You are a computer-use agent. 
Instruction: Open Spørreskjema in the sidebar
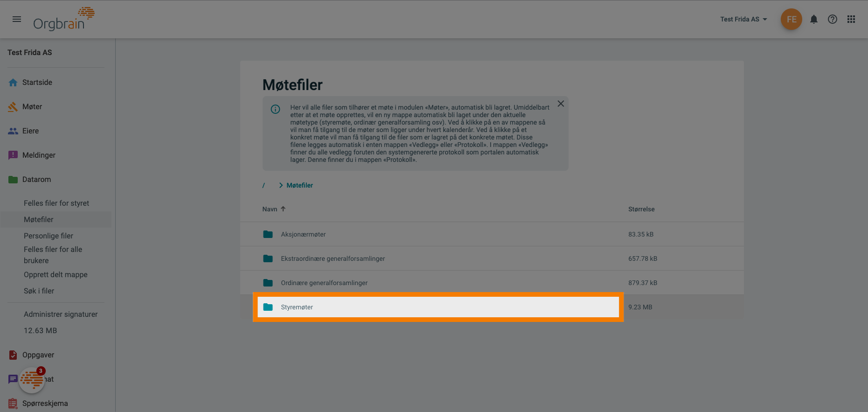[45, 403]
